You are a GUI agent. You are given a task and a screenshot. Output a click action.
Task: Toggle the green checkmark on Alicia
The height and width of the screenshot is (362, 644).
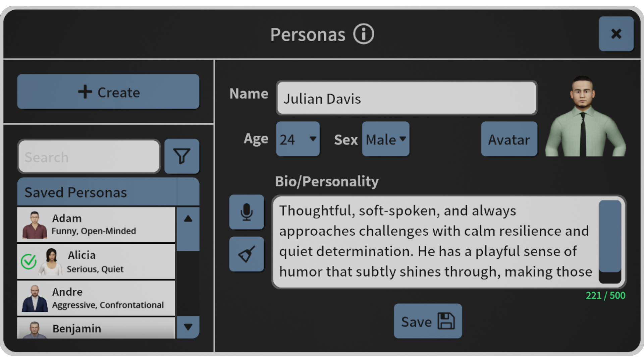(29, 261)
